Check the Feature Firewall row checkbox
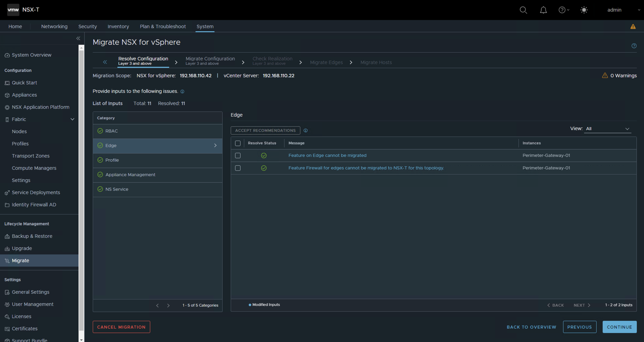This screenshot has width=644, height=342. coord(238,168)
